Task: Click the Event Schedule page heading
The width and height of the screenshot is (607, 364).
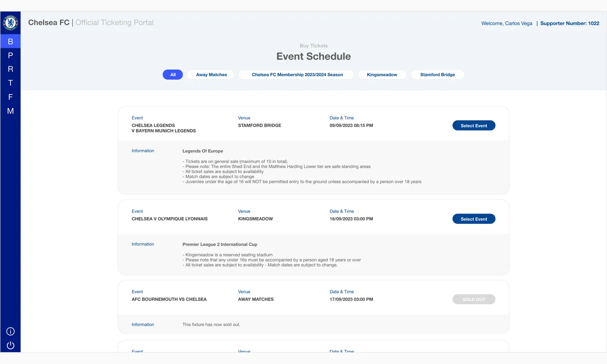Action: pyautogui.click(x=313, y=56)
